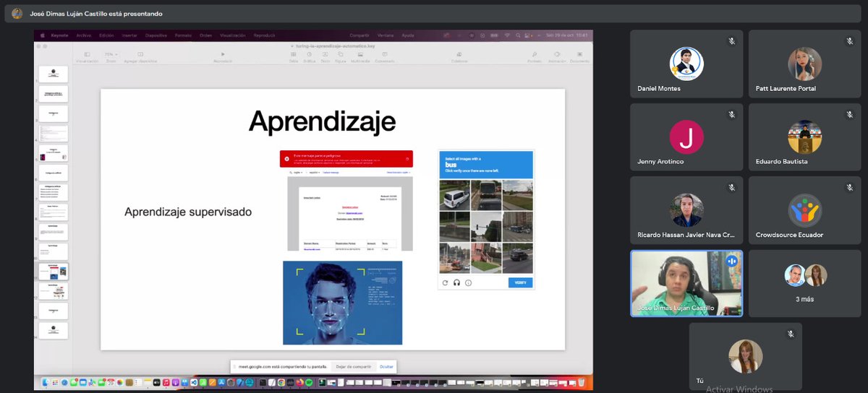Click Jenny Arotinco participant avatar
This screenshot has width=868, height=393.
point(686,137)
